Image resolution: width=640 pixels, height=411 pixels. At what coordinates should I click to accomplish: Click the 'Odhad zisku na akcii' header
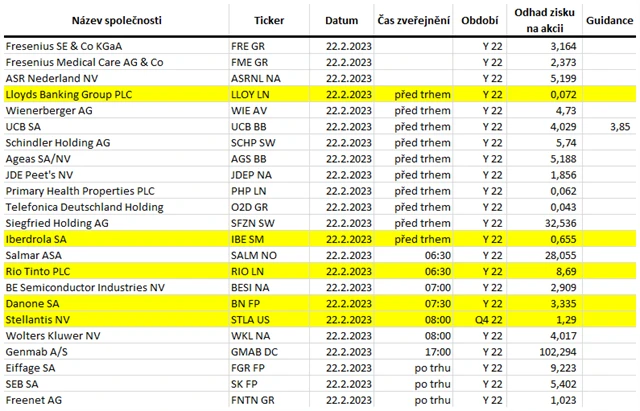tap(544, 20)
